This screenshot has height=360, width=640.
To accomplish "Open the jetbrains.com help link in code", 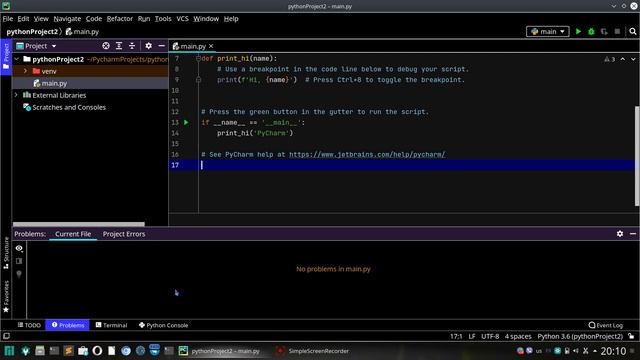I will [x=367, y=154].
